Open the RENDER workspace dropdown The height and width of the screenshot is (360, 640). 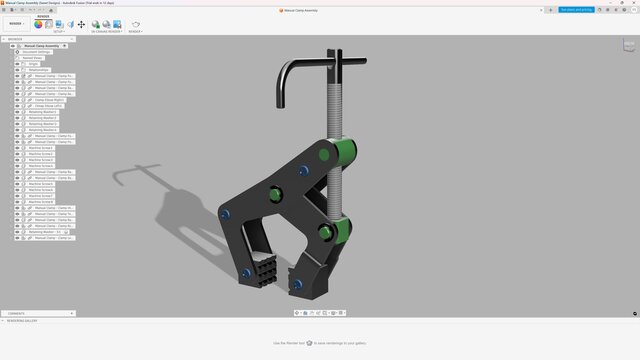pos(17,24)
